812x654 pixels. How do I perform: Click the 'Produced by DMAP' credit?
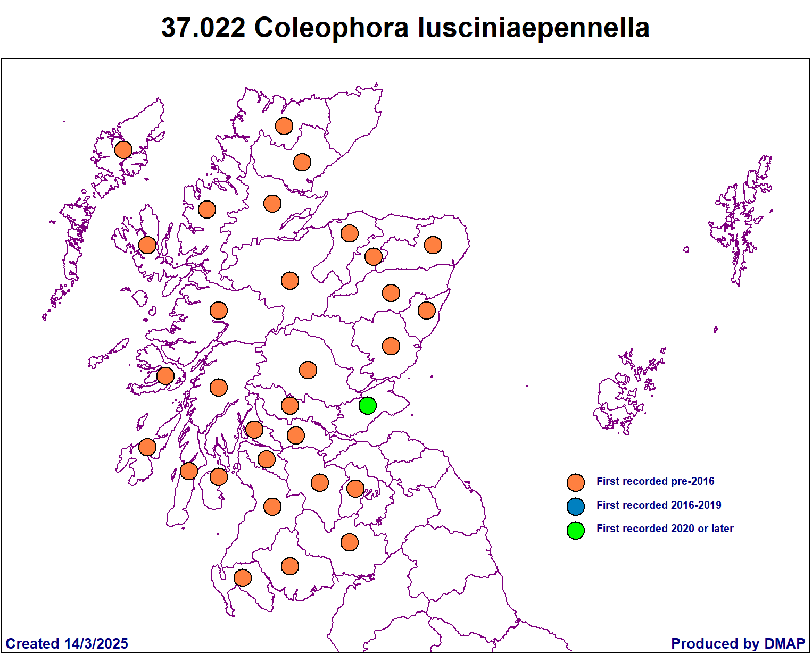pyautogui.click(x=738, y=643)
